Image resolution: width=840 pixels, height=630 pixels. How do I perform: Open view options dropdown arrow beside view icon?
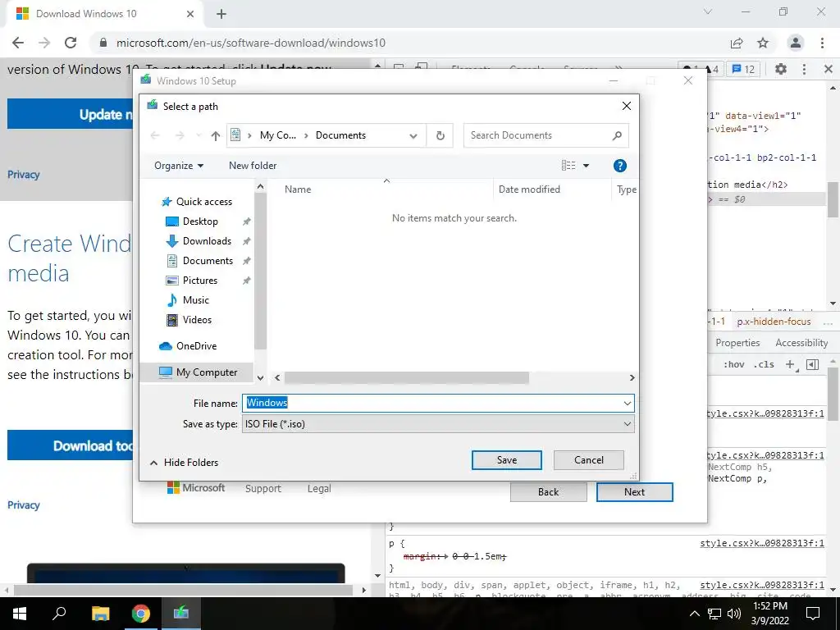(x=586, y=166)
